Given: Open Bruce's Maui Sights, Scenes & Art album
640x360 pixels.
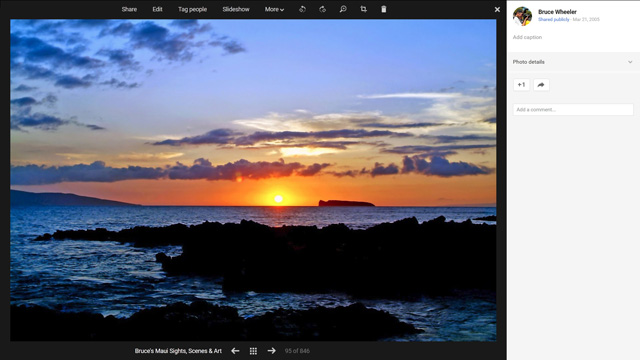Looking at the screenshot, I should (178, 351).
